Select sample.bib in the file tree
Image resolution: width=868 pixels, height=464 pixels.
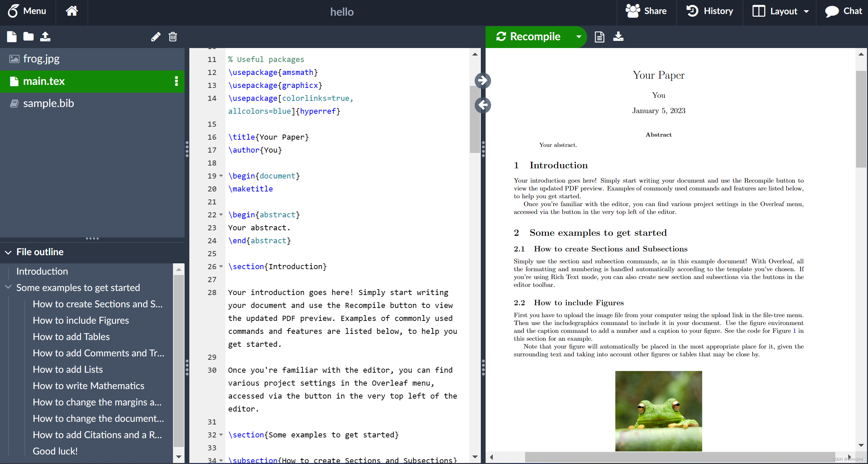point(48,103)
